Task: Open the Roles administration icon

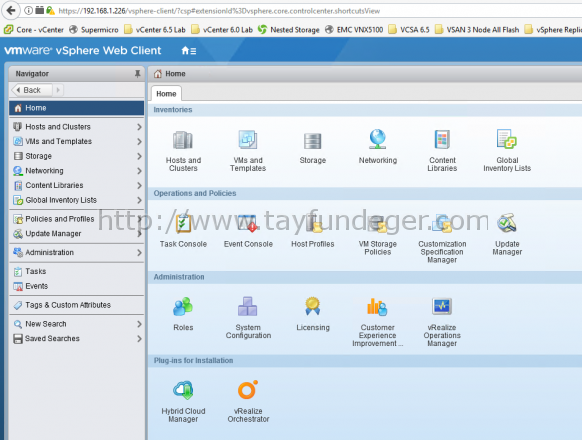Action: pyautogui.click(x=183, y=307)
